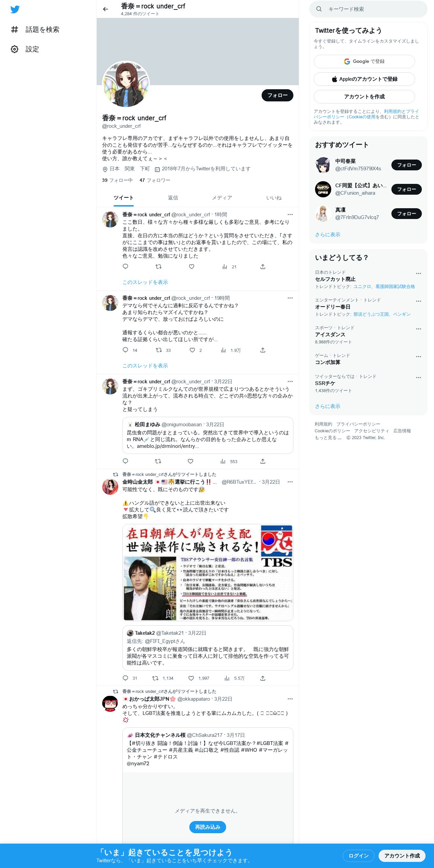
Task: Show thread under the 1時間 tweet
Action: point(145,282)
